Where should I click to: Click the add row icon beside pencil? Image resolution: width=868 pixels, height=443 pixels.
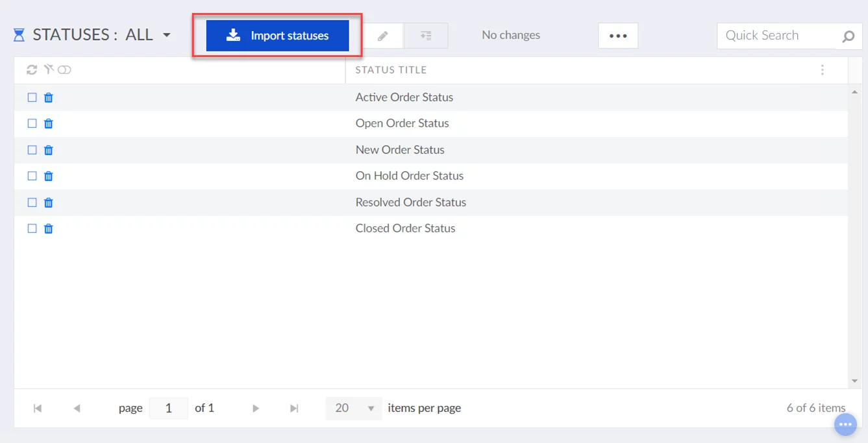click(x=426, y=36)
